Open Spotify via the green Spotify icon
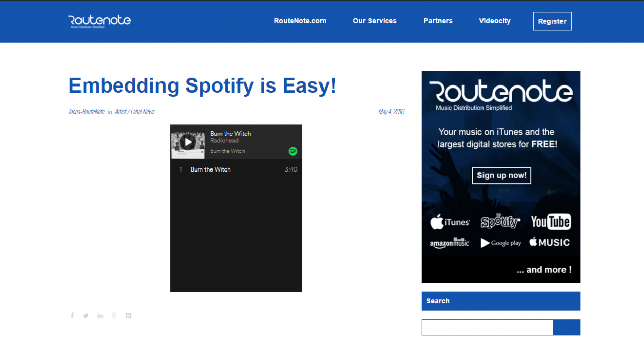This screenshot has height=342, width=644. pyautogui.click(x=293, y=151)
